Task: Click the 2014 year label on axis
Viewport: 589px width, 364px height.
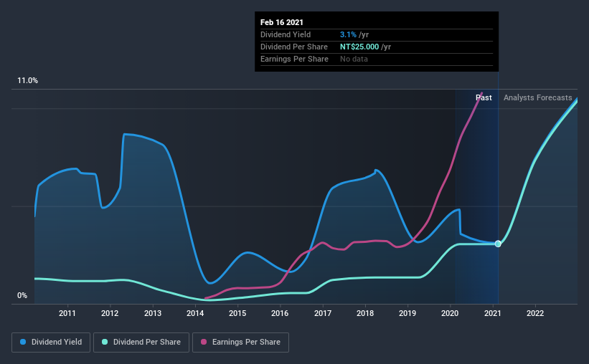Action: click(195, 313)
